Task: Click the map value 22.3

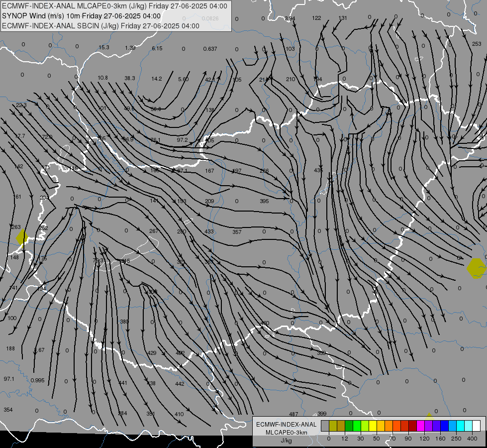Action: 21,106
